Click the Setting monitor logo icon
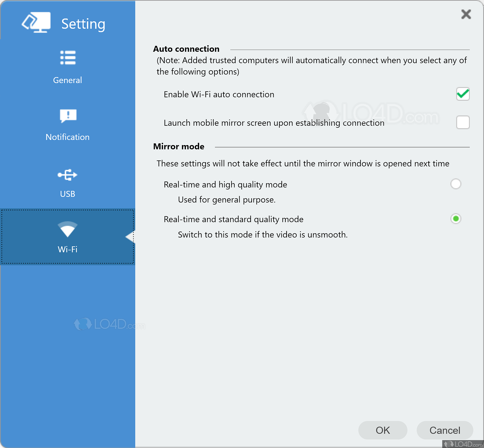The image size is (484, 448). click(x=36, y=22)
